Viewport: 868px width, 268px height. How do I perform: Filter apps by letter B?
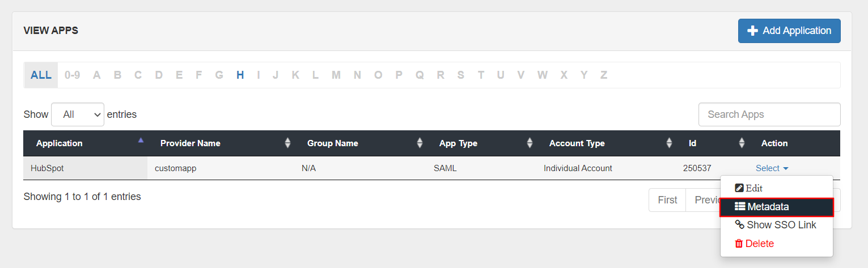click(x=117, y=75)
